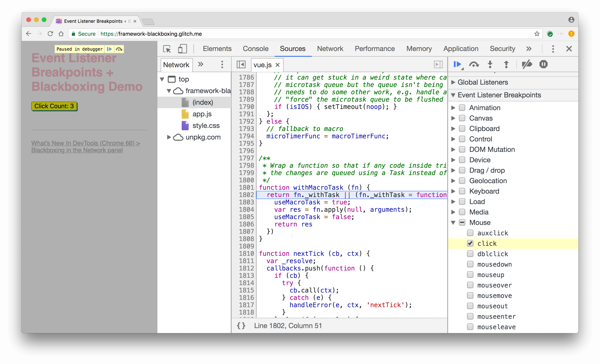Viewport: 600px width, 364px height.
Task: Enable the dblclick event listener breakpoint
Action: [x=470, y=253]
